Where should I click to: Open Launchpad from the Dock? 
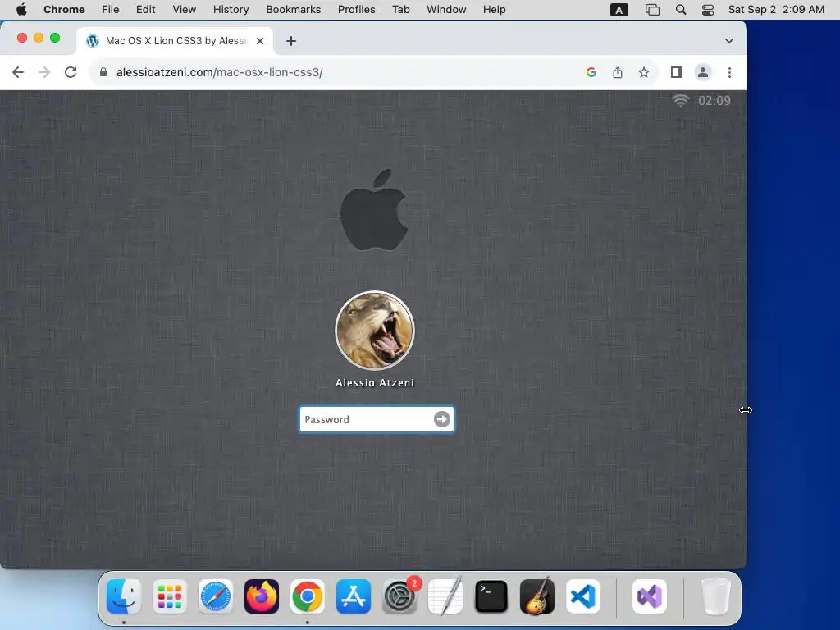pyautogui.click(x=170, y=596)
